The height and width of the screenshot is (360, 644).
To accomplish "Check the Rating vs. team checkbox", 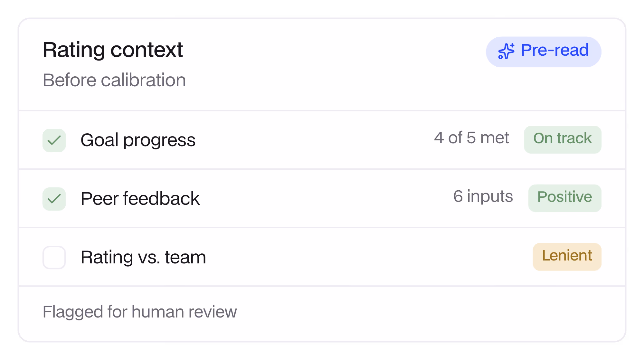I will pos(54,258).
